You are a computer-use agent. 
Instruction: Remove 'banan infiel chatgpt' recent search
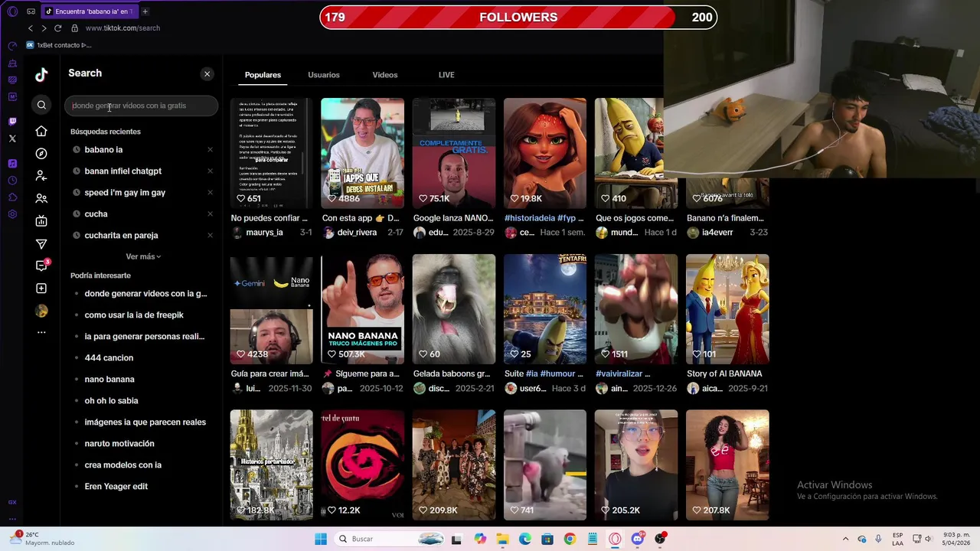pyautogui.click(x=210, y=171)
